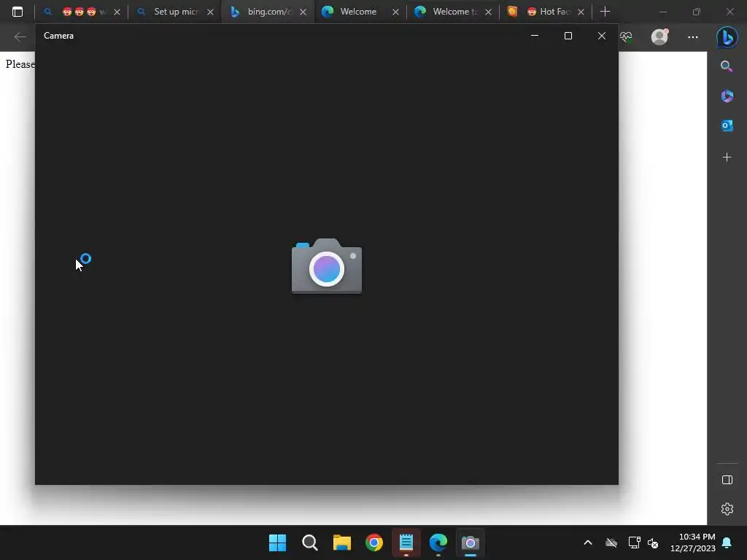
Task: Open the sidebar Search icon
Action: point(727,66)
